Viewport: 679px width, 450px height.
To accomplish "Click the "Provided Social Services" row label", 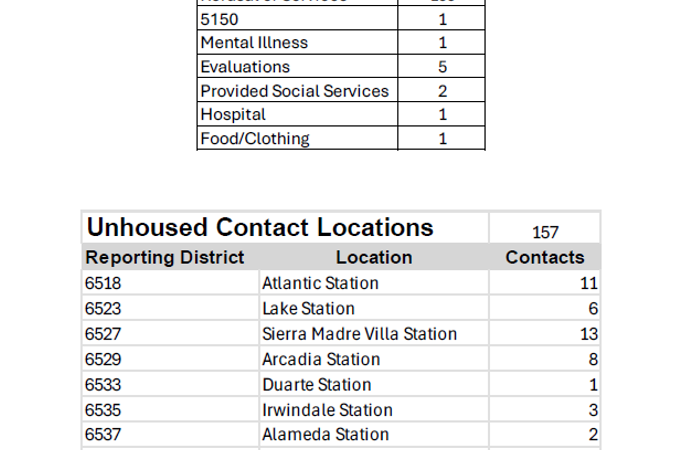I will tap(294, 91).
